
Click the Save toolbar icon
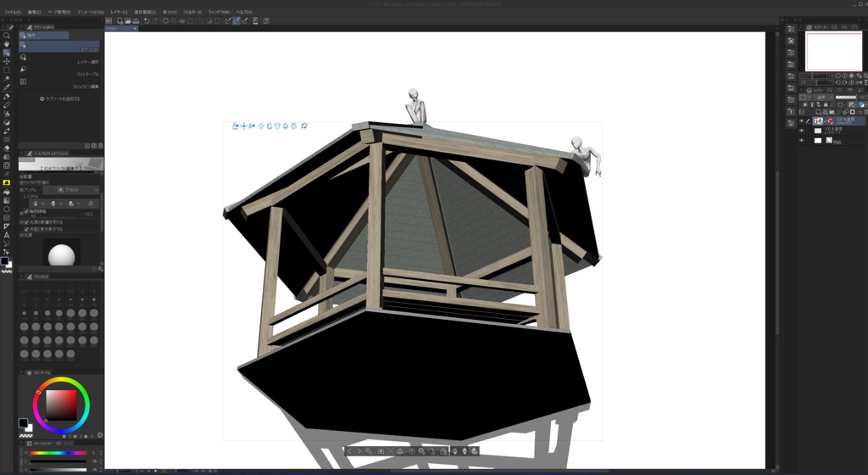[136, 21]
